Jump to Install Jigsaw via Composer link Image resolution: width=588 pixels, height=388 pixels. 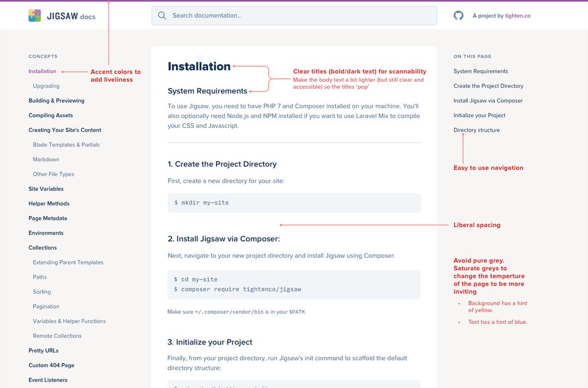488,100
